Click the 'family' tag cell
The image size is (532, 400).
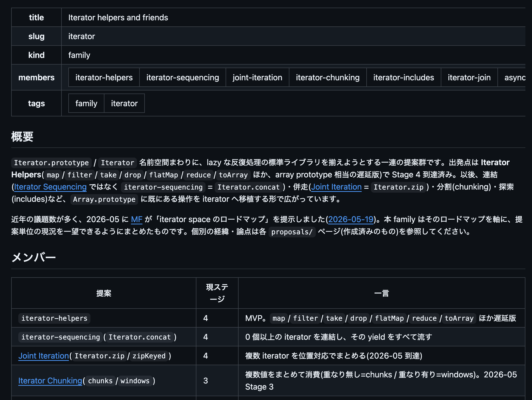pyautogui.click(x=86, y=103)
